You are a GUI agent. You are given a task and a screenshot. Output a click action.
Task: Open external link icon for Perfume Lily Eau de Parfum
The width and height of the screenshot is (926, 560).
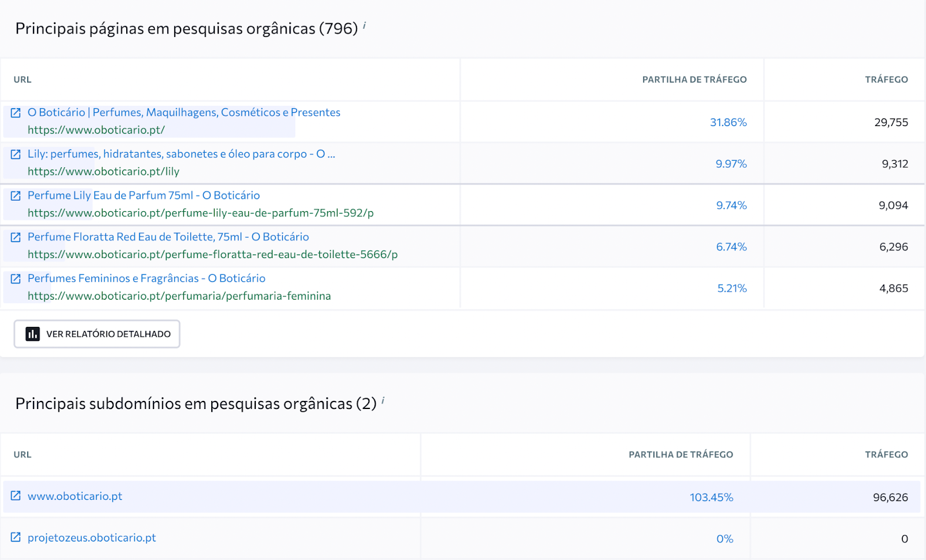pyautogui.click(x=16, y=196)
